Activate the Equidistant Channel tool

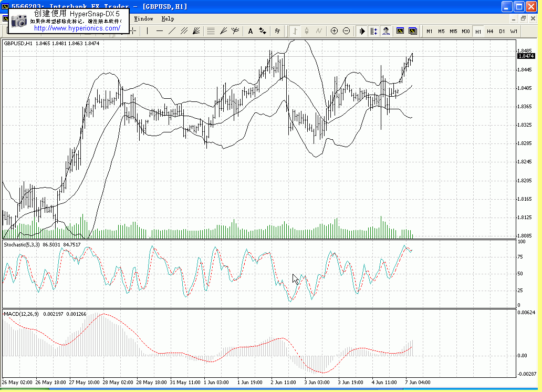click(x=184, y=31)
